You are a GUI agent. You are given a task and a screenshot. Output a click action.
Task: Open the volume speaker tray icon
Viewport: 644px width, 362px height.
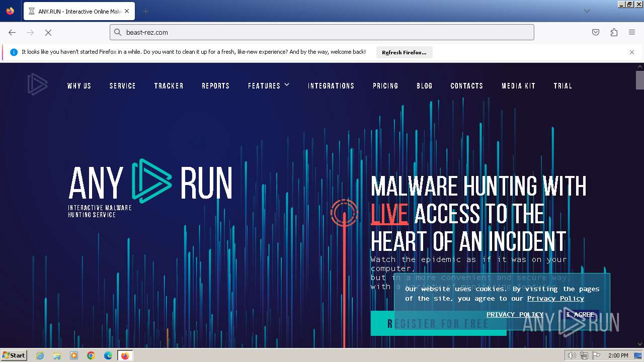pyautogui.click(x=572, y=355)
